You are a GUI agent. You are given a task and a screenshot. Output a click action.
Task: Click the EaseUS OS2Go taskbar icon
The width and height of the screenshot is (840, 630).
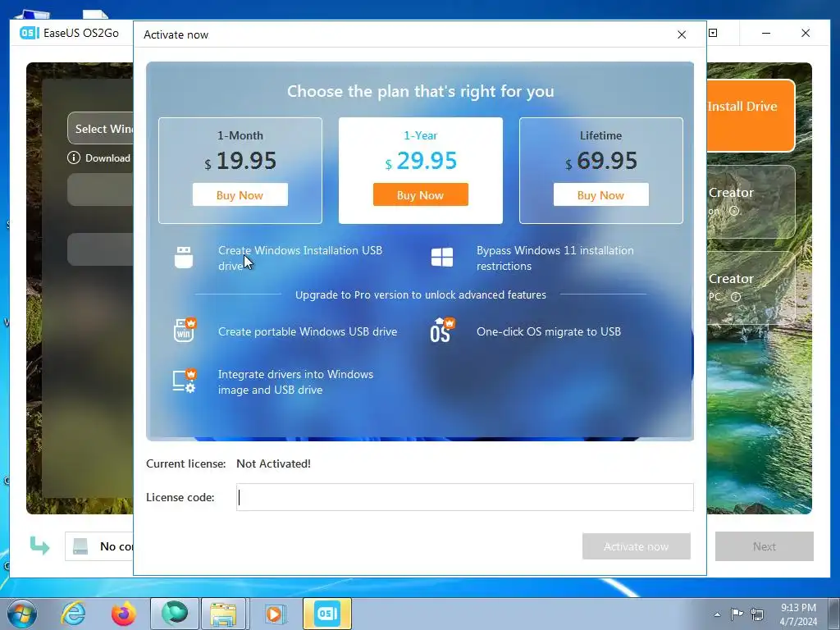[327, 614]
